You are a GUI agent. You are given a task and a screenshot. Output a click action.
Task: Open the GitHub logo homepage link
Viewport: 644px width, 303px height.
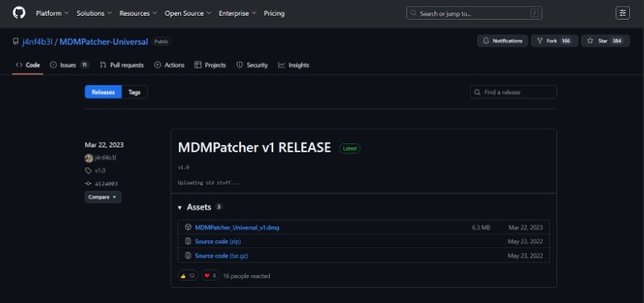pyautogui.click(x=19, y=13)
